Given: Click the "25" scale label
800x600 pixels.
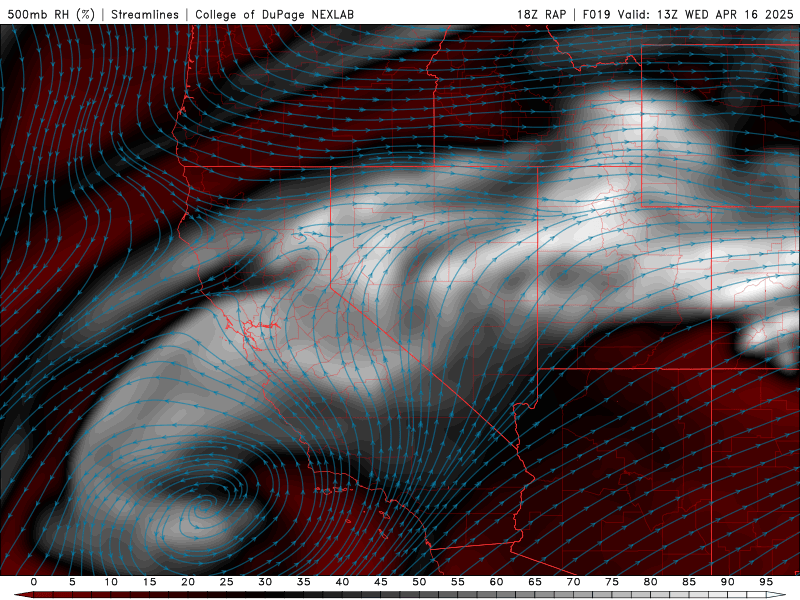Looking at the screenshot, I should pos(227,582).
